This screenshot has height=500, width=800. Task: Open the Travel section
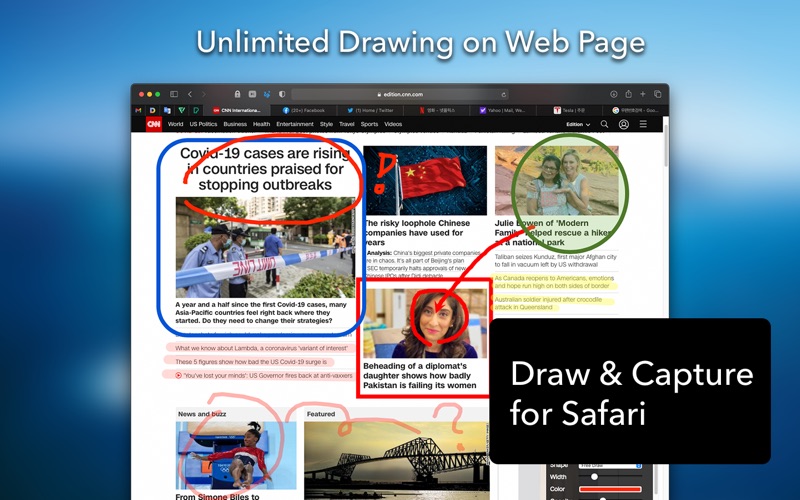coord(346,124)
